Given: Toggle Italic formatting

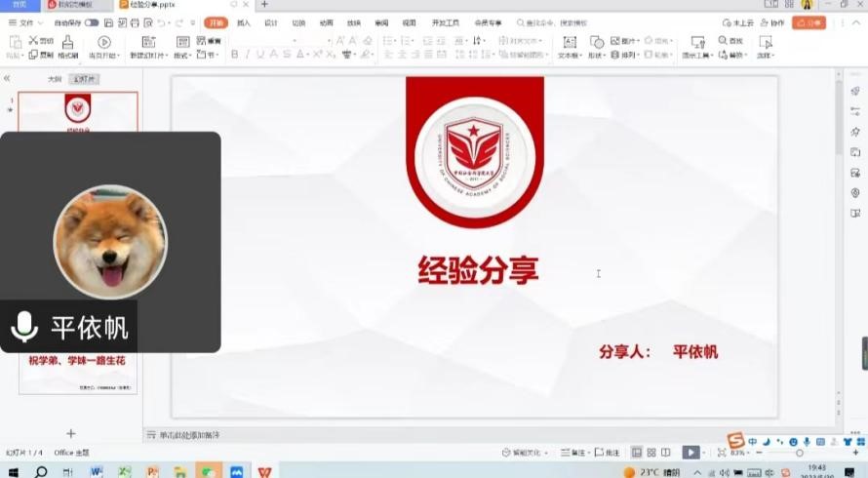Looking at the screenshot, I should click(248, 55).
